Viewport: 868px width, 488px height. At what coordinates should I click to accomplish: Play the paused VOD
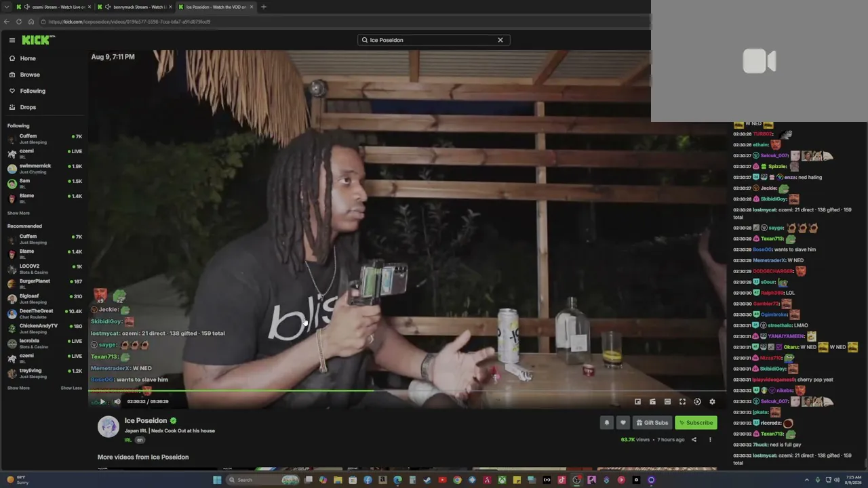[x=102, y=402]
